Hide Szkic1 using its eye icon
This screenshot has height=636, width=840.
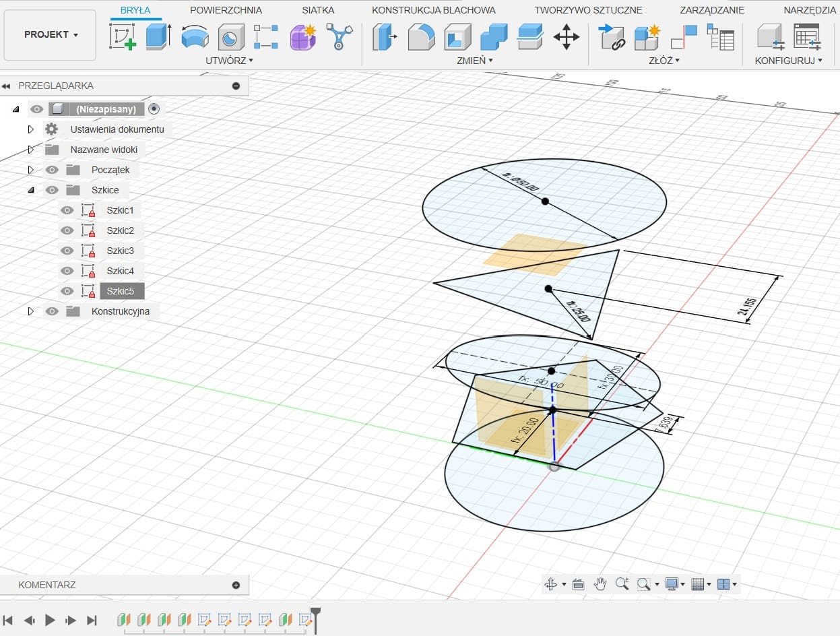click(x=67, y=210)
